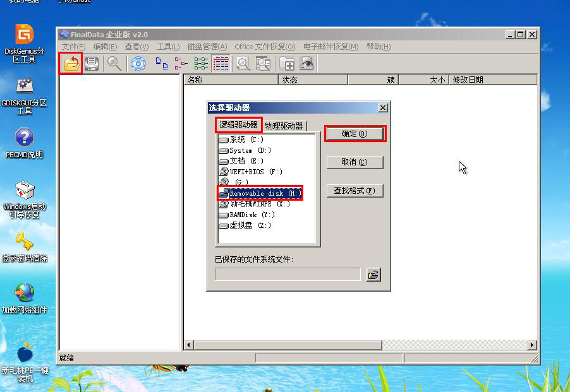Image resolution: width=570 pixels, height=392 pixels.
Task: Open Windows启动引导修复 desktop icon
Action: click(25, 199)
